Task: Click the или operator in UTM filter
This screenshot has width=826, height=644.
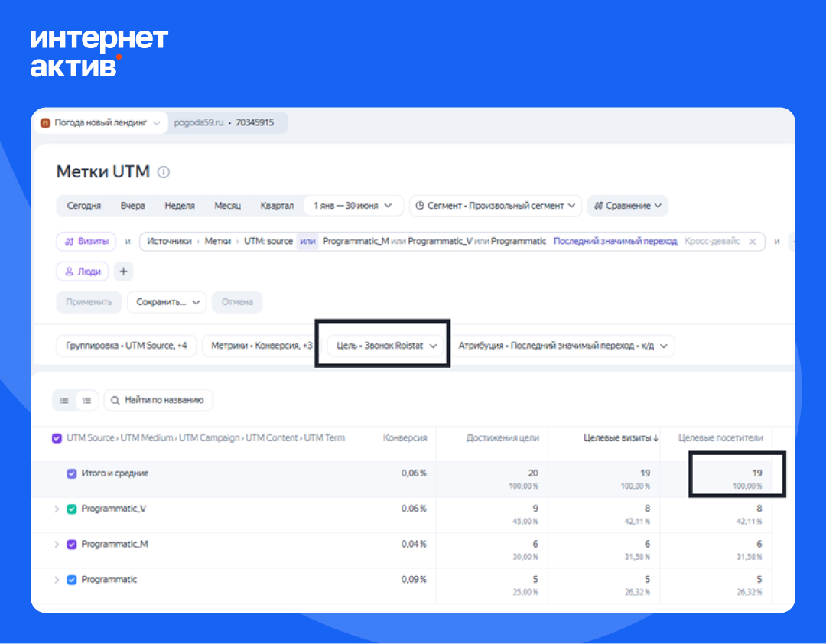Action: 307,242
